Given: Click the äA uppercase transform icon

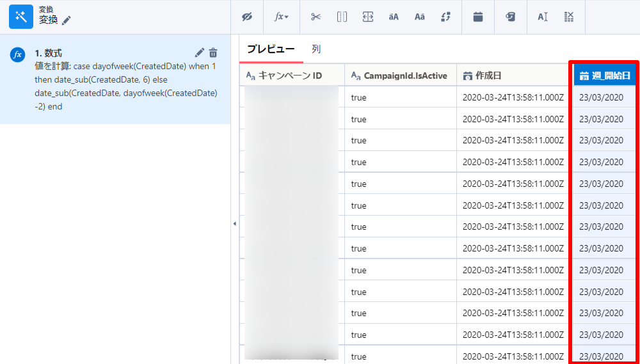Looking at the screenshot, I should (394, 17).
